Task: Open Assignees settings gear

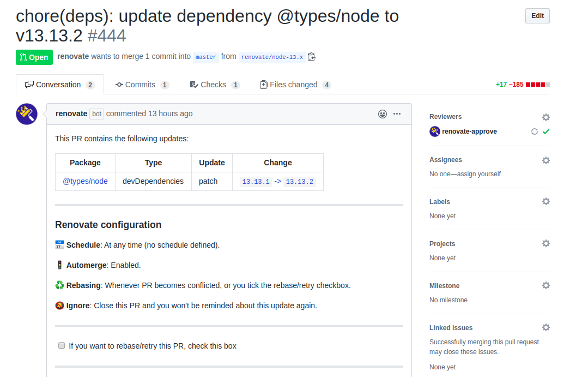Action: (x=545, y=160)
